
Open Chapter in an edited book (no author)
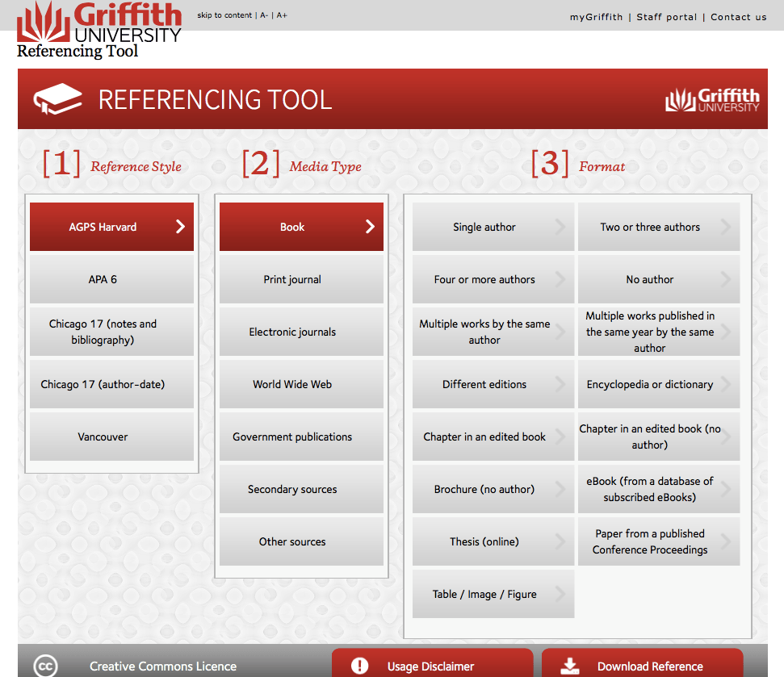659,437
